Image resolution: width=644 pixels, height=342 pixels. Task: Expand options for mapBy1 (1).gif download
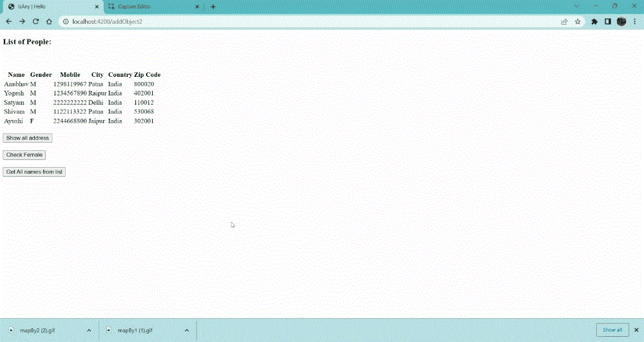coord(187,330)
